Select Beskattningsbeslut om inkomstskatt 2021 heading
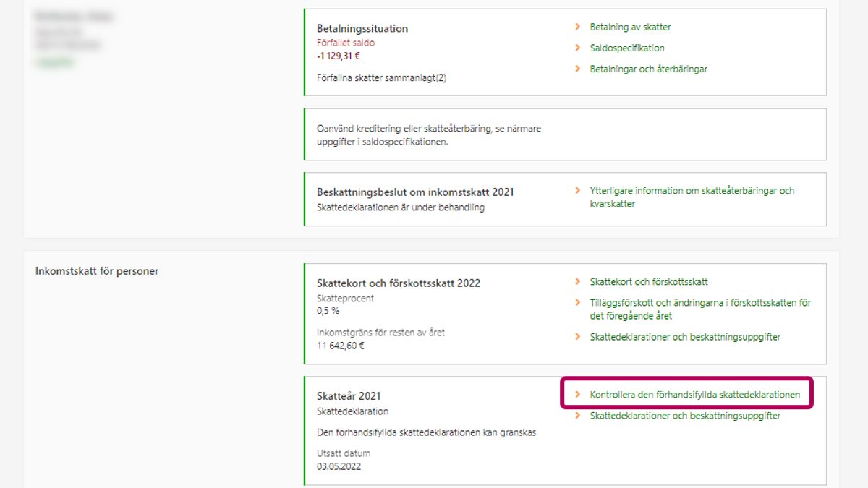 click(x=415, y=192)
